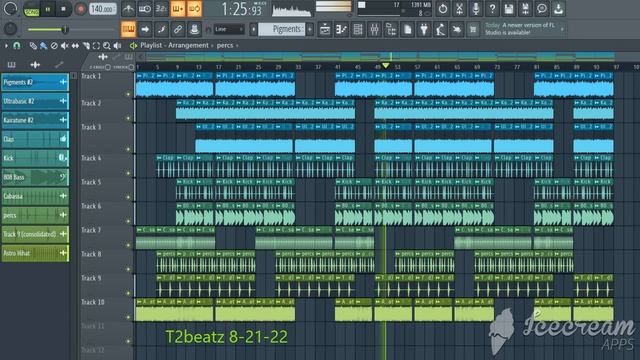The height and width of the screenshot is (360, 640).
Task: Click the save project floppy icon
Action: click(x=509, y=9)
